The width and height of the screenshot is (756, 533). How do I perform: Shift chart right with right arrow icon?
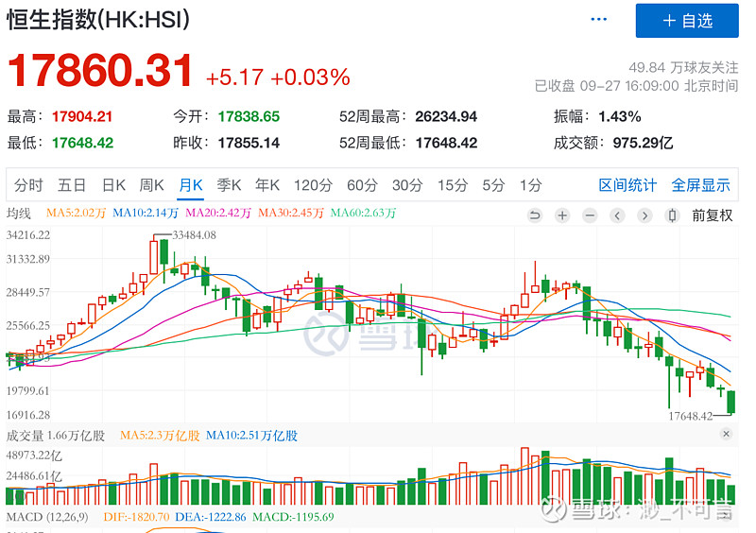644,215
